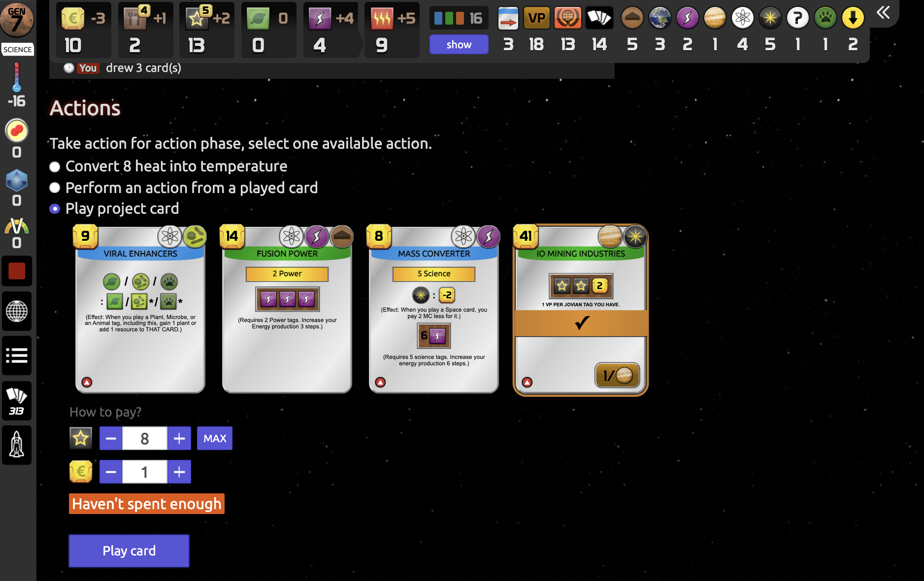Click MAX to spend maximum titanium
Screen dimensions: 924x581
[x=214, y=438]
